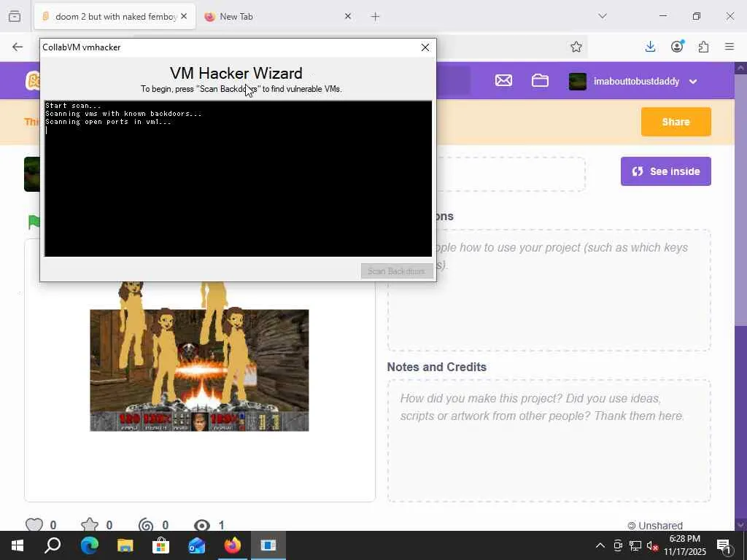The width and height of the screenshot is (747, 560).
Task: Click the Notes and Credits heading
Action: pyautogui.click(x=436, y=367)
